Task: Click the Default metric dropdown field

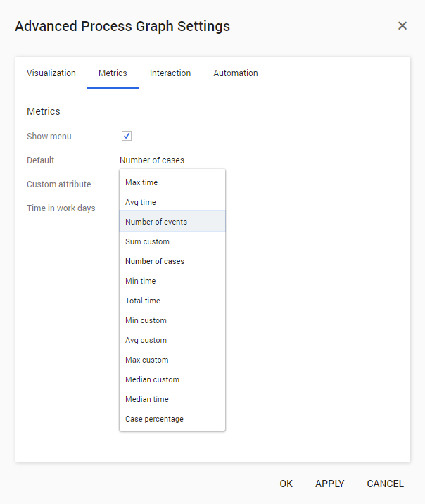Action: click(x=152, y=160)
